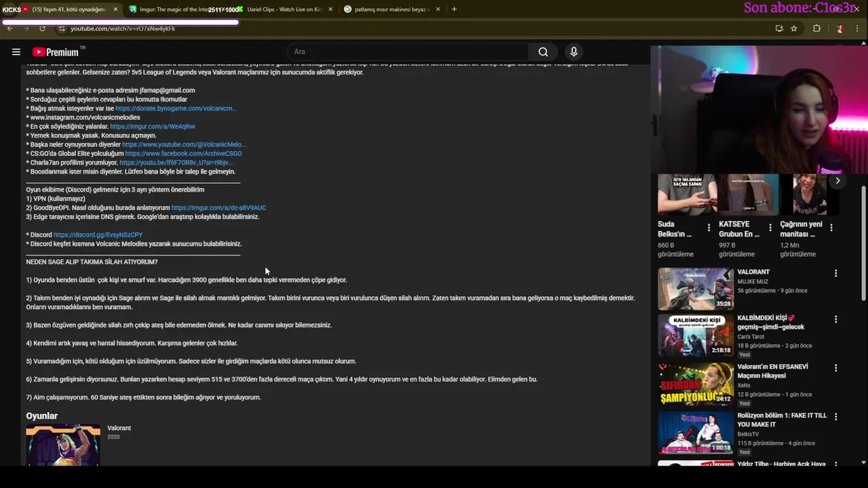Focus the YouTube Ara search field
The width and height of the screenshot is (868, 488).
[409, 52]
